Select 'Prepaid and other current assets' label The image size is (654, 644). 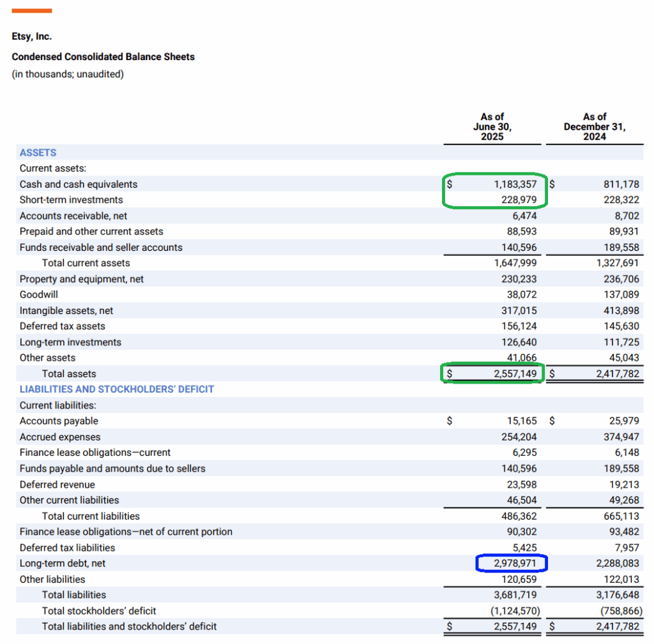pos(91,232)
